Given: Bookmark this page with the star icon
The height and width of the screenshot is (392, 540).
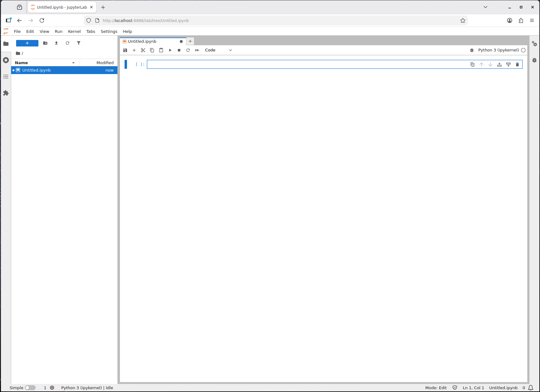Looking at the screenshot, I should 463,20.
